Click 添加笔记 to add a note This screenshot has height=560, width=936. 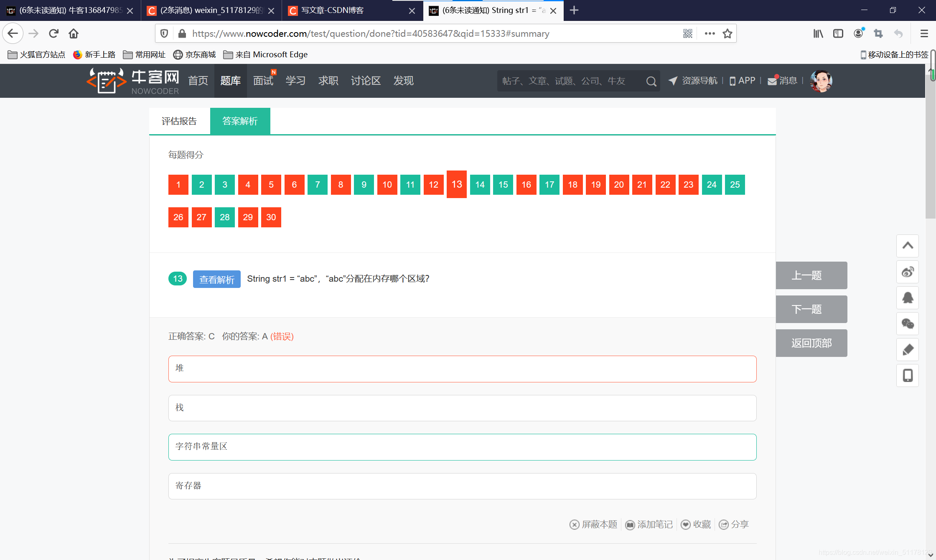(649, 524)
